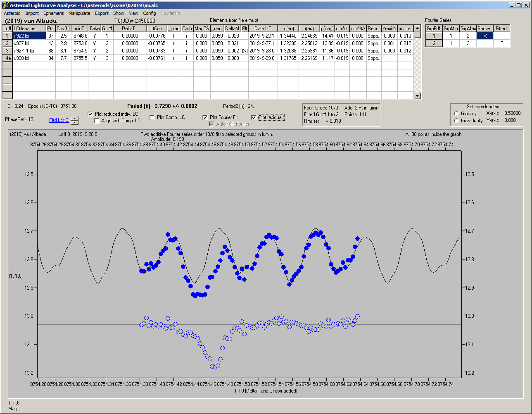Screen dimensions: 532x414
Task: Click midT value 8755.5 for u928.lci
Action: tap(80, 58)
